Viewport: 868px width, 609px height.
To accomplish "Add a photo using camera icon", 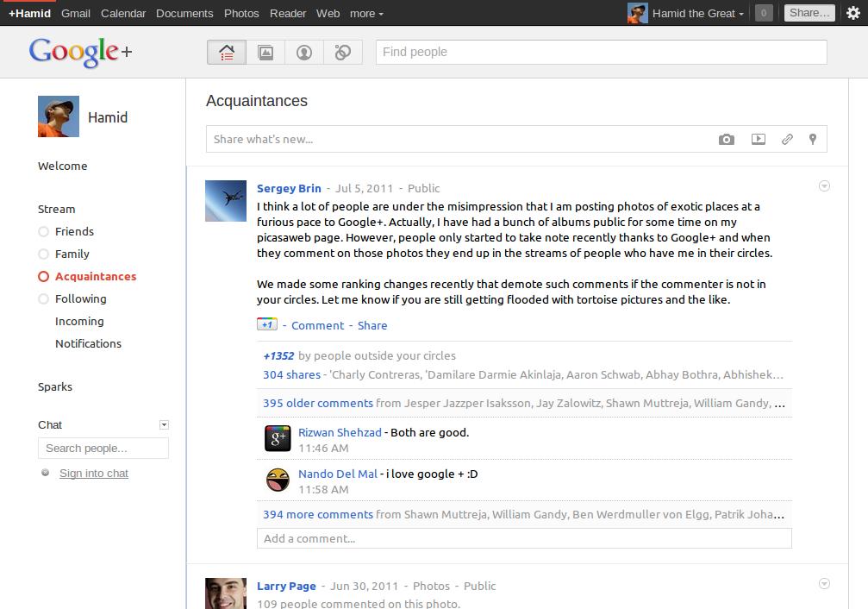I will (x=727, y=139).
